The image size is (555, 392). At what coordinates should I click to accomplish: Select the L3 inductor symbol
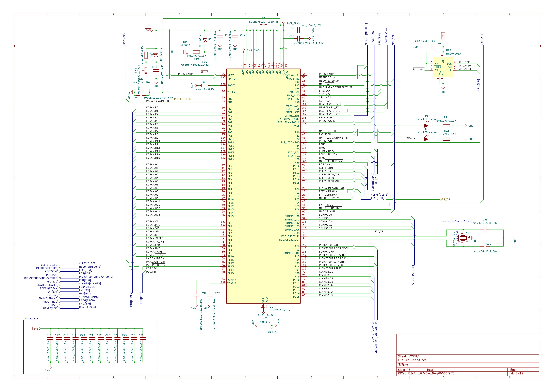(x=263, y=25)
